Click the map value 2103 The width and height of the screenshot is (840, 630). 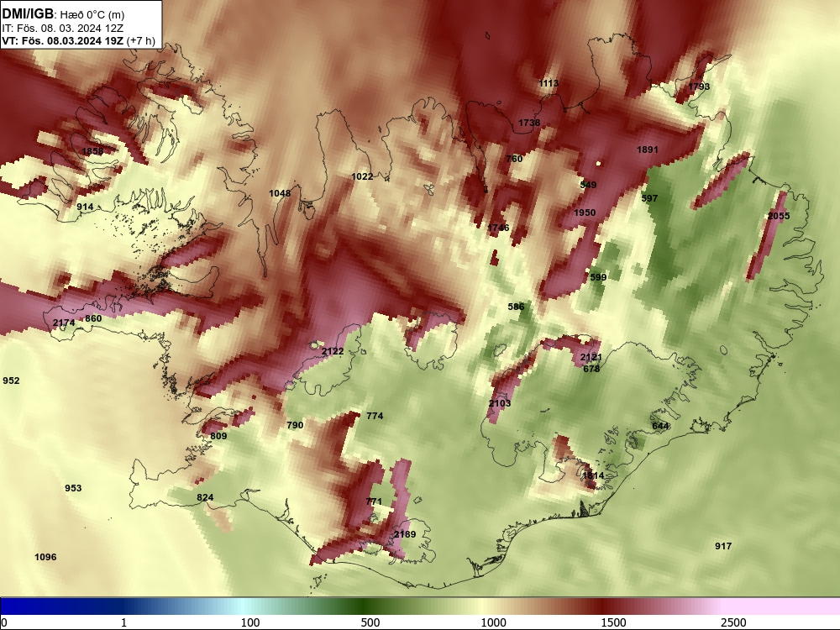(500, 403)
